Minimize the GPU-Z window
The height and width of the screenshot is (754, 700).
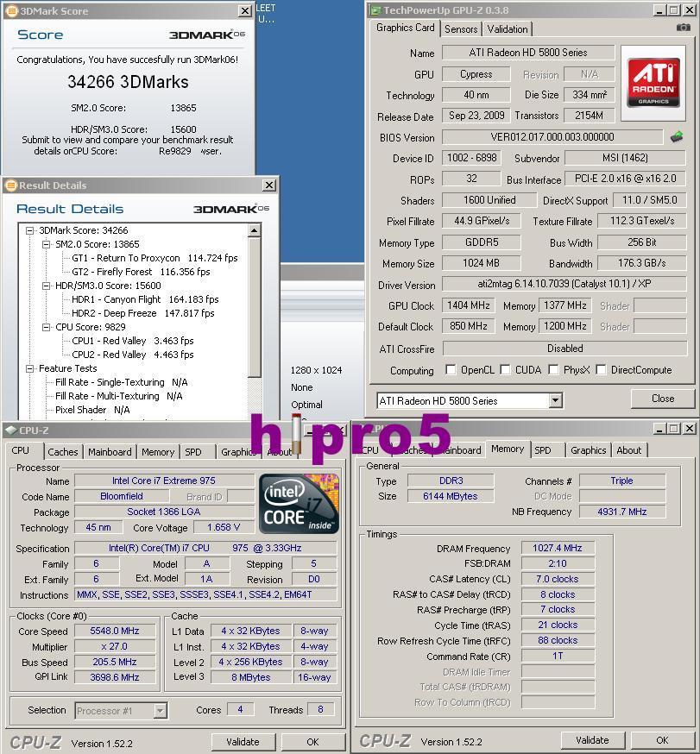tap(659, 10)
